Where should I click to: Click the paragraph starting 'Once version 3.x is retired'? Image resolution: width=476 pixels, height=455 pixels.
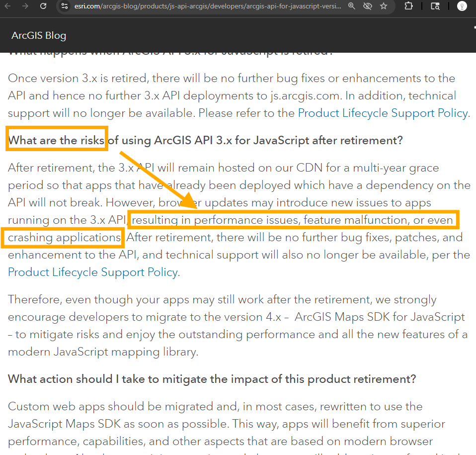coord(239,95)
